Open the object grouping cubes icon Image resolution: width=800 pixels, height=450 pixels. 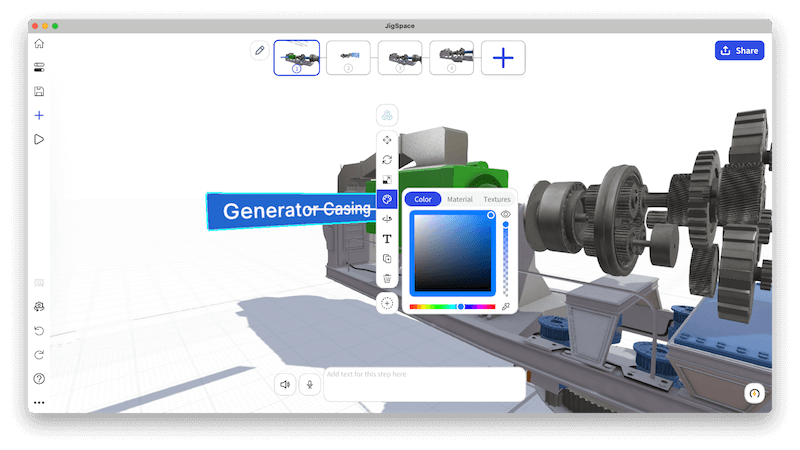coord(387,115)
